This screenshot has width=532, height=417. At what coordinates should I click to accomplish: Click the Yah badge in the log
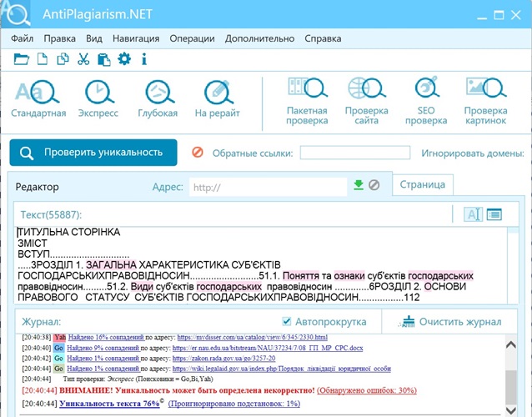coord(60,337)
